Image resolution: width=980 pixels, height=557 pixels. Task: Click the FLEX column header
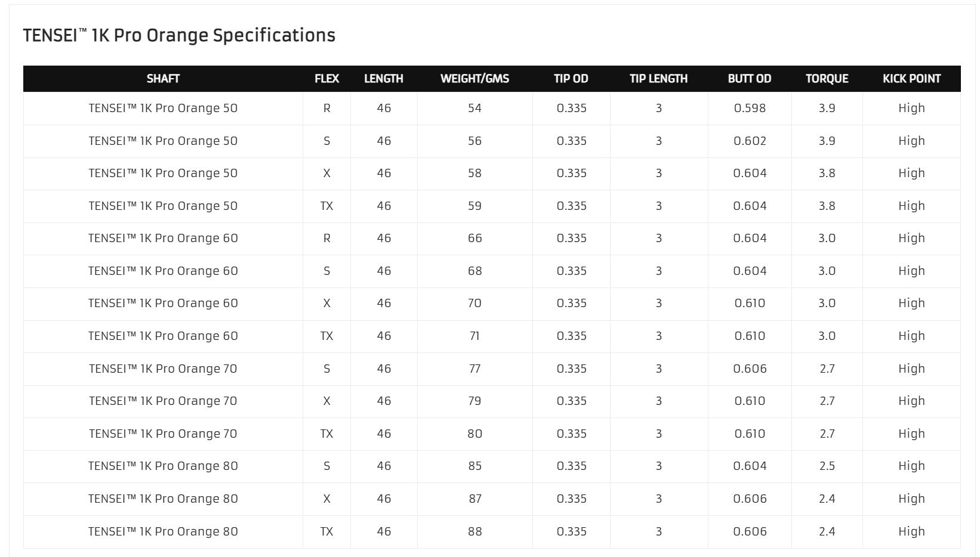(326, 79)
